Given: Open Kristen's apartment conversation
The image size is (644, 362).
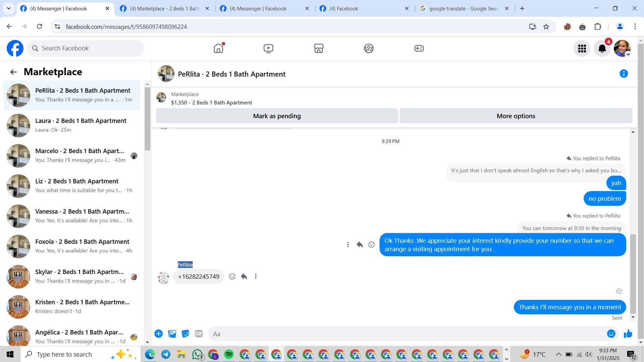Looking at the screenshot, I should pyautogui.click(x=72, y=307).
